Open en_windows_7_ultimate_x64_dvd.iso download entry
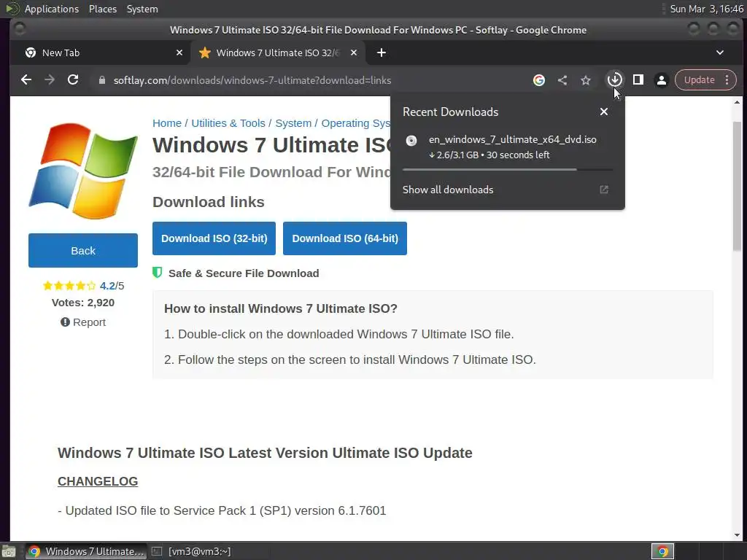The width and height of the screenshot is (747, 560). (x=508, y=147)
